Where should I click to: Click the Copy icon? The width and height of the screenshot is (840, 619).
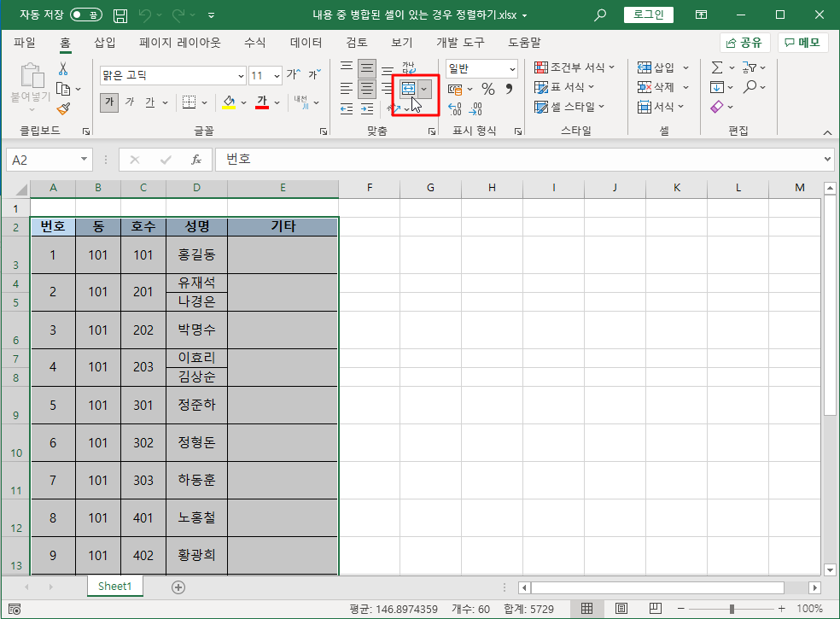pos(63,89)
